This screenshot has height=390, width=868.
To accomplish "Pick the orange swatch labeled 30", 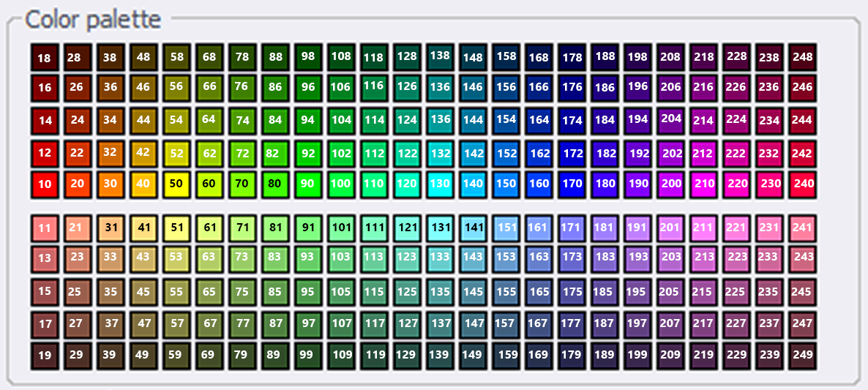I will pyautogui.click(x=111, y=185).
